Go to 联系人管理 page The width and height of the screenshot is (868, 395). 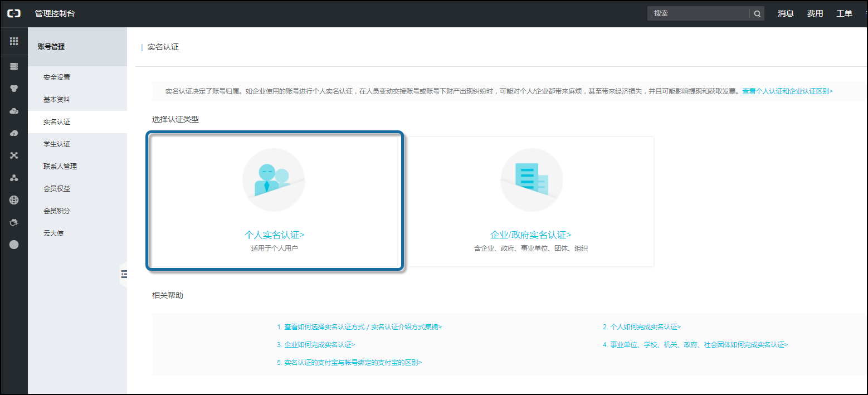pos(60,167)
